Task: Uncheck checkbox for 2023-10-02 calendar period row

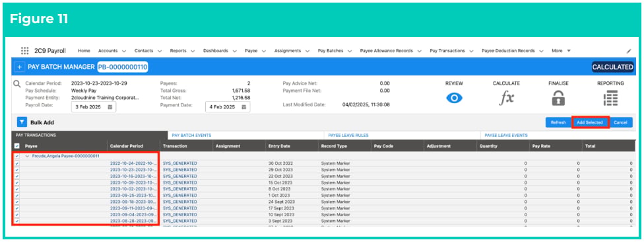Action: click(17, 189)
